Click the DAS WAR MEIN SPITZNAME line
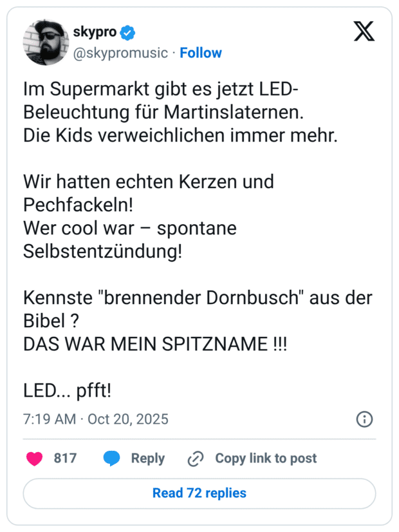 (155, 344)
